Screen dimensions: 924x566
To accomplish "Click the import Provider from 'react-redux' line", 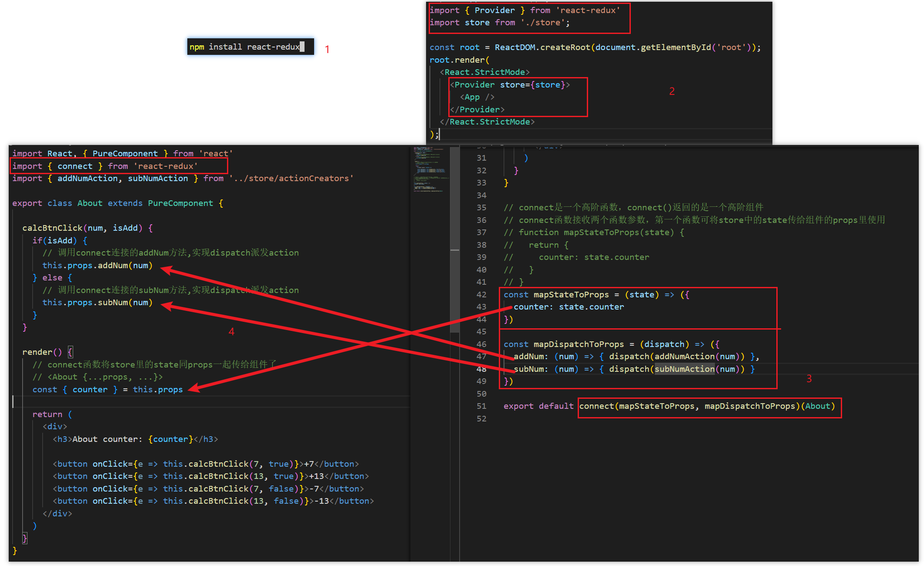I will 525,10.
